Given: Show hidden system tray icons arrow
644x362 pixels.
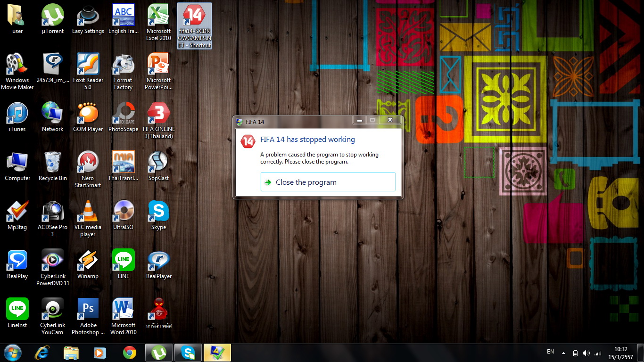Looking at the screenshot, I should pyautogui.click(x=563, y=353).
